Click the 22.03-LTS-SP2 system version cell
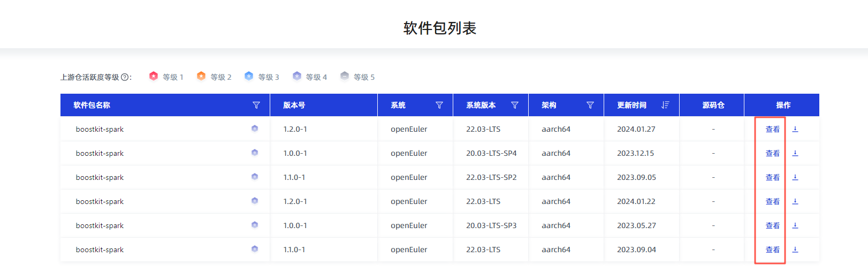Screen dimensions: 868x272 tap(491, 177)
